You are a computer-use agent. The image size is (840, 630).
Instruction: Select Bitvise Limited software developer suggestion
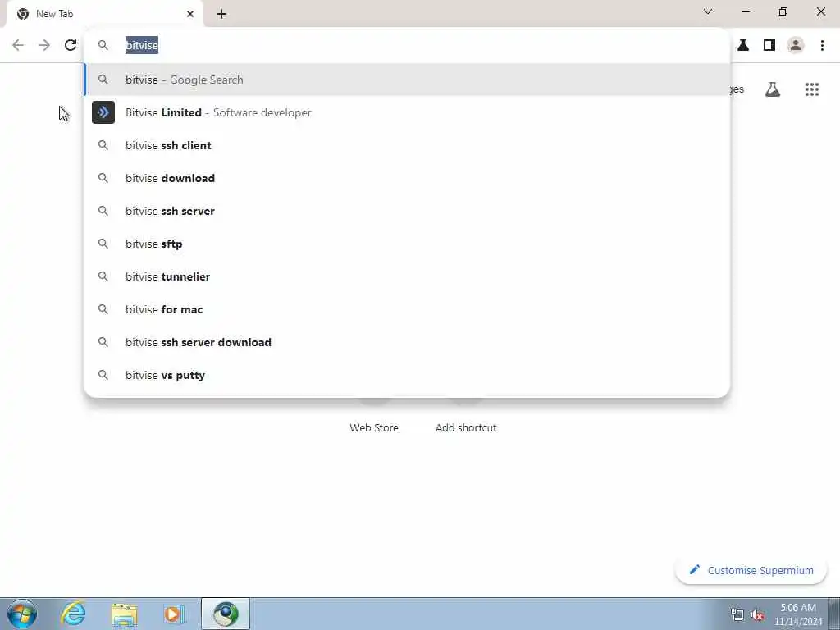pos(407,112)
